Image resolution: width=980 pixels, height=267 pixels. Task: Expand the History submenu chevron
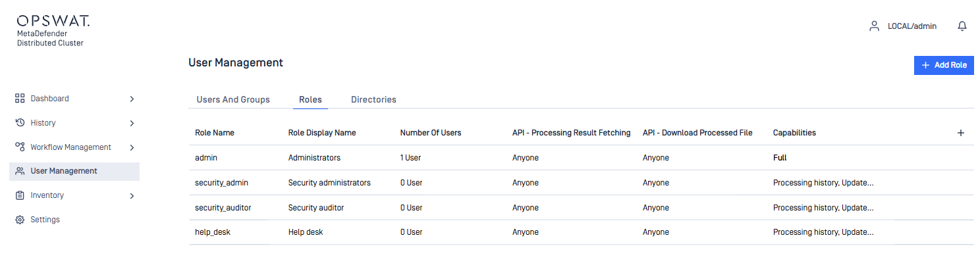132,123
